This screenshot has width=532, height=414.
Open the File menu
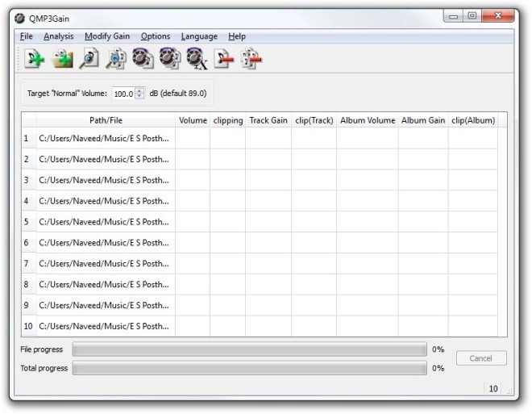click(x=27, y=36)
